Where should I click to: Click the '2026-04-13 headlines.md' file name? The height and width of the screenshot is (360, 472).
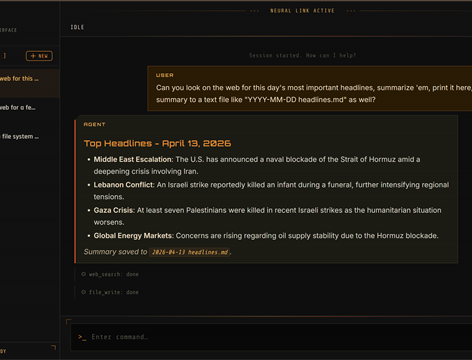(190, 252)
